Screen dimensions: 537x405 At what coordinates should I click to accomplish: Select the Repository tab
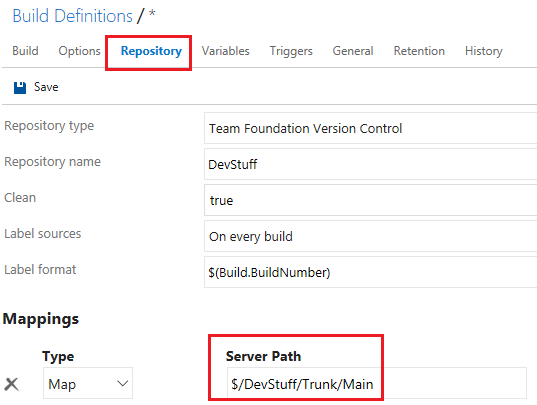tap(151, 51)
